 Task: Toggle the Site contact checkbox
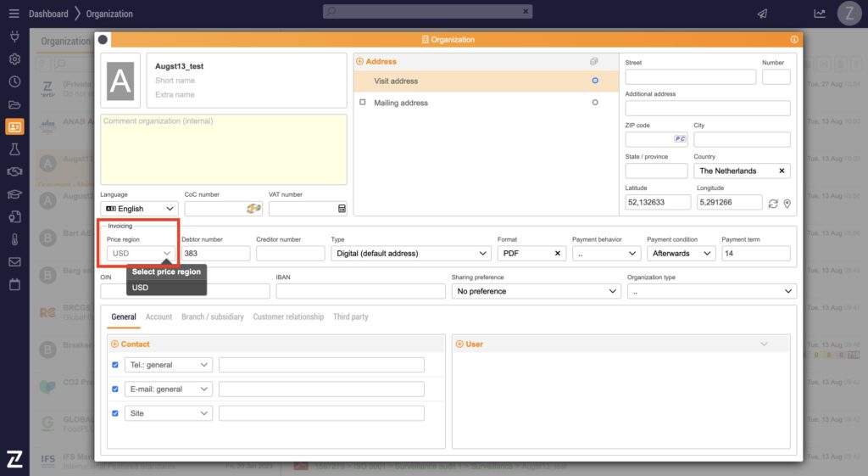[115, 413]
